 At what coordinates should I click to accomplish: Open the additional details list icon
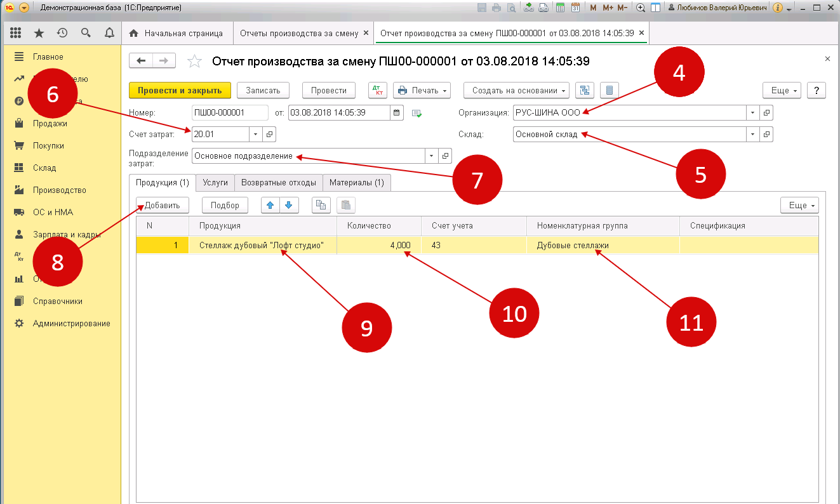pos(610,90)
